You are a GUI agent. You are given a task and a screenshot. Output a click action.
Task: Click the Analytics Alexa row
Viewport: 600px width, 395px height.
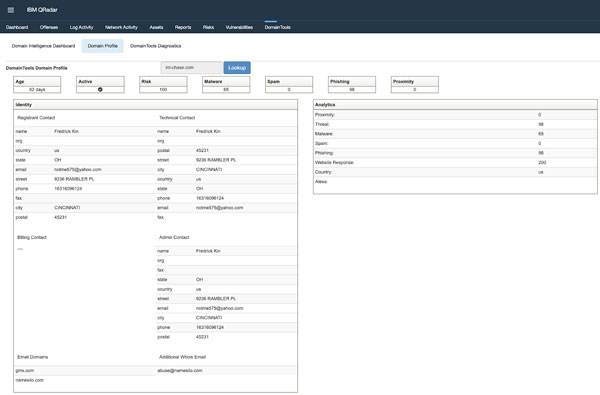click(x=455, y=182)
